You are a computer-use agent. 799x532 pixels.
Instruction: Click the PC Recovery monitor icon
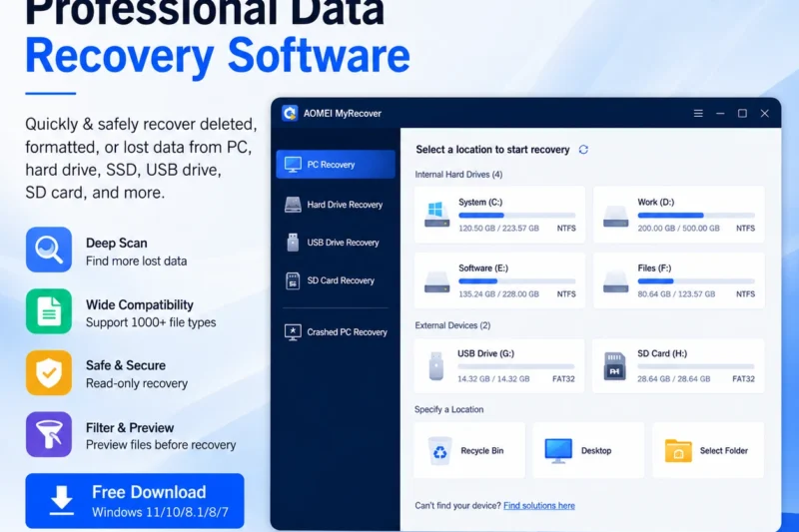click(293, 165)
